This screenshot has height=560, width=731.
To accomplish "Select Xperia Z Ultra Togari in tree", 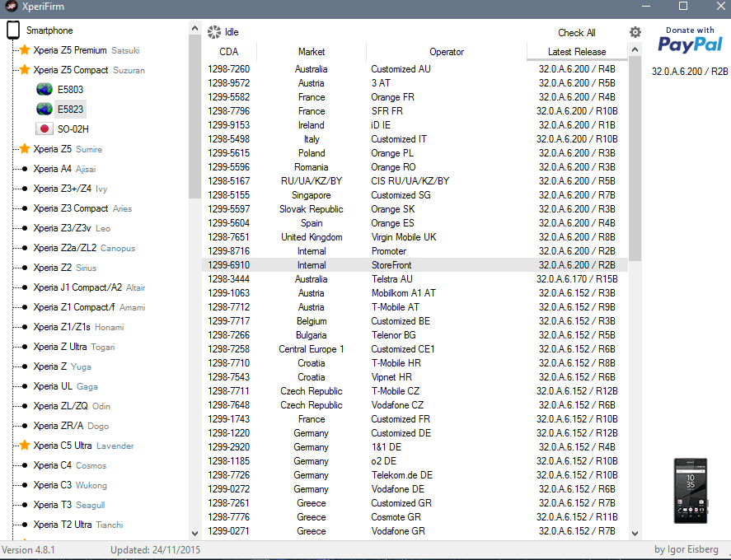I will coord(73,347).
